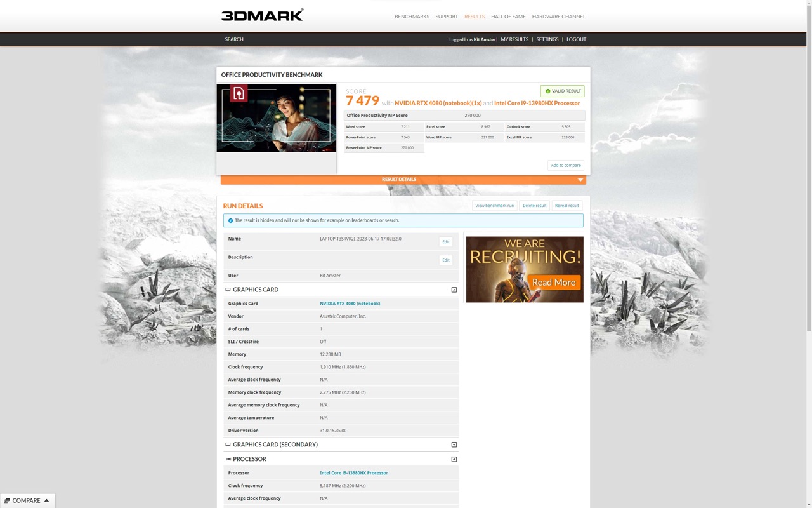Image resolution: width=812 pixels, height=508 pixels.
Task: Click the info icon in the hidden-result notice
Action: pyautogui.click(x=230, y=220)
